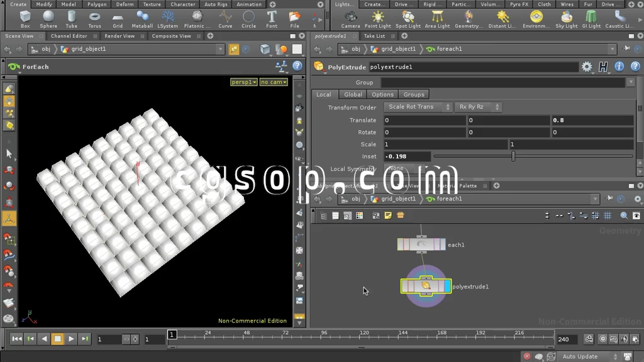Switch to the Channel Editor tab
644x362 pixels.
69,36
